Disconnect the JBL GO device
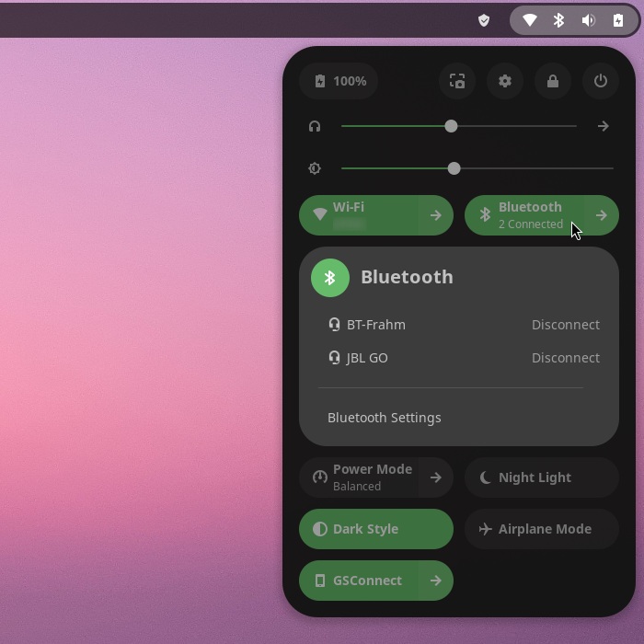The width and height of the screenshot is (644, 644). point(565,358)
